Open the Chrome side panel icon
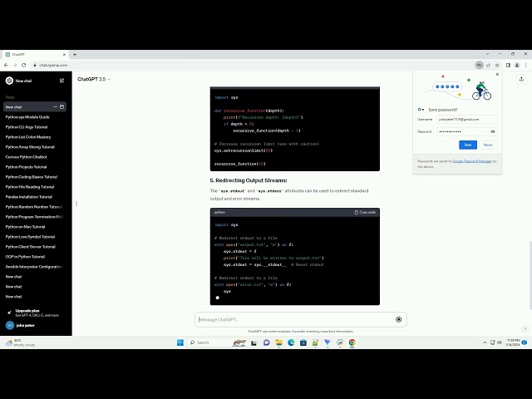The width and height of the screenshot is (532, 399). tap(508, 65)
